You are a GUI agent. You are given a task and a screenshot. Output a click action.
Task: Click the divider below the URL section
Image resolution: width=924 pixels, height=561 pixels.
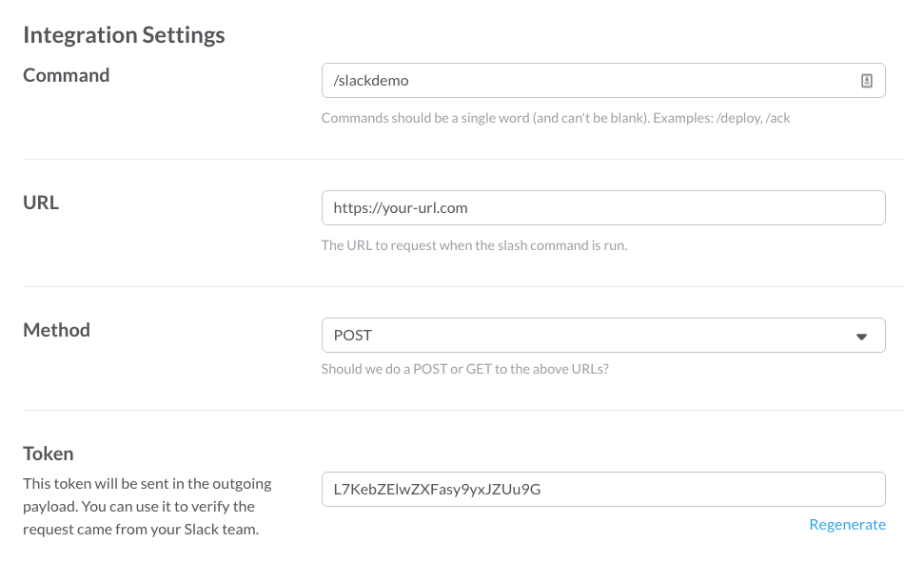[x=462, y=286]
